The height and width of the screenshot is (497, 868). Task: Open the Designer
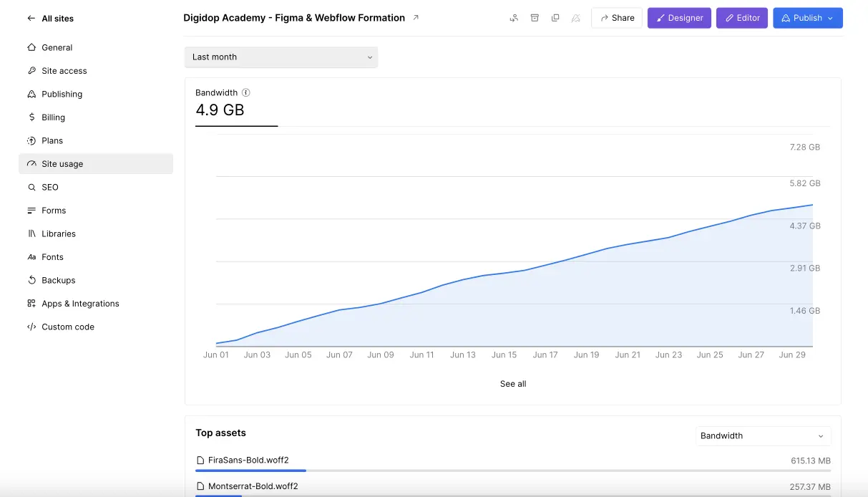(679, 18)
